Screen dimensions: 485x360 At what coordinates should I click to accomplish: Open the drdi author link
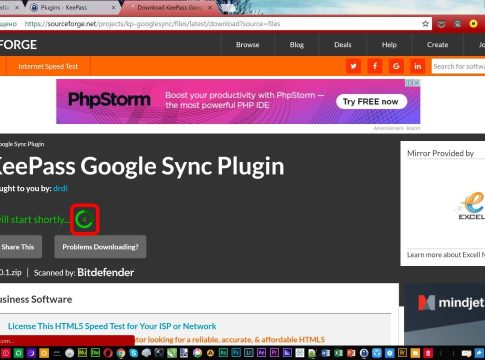[60, 188]
